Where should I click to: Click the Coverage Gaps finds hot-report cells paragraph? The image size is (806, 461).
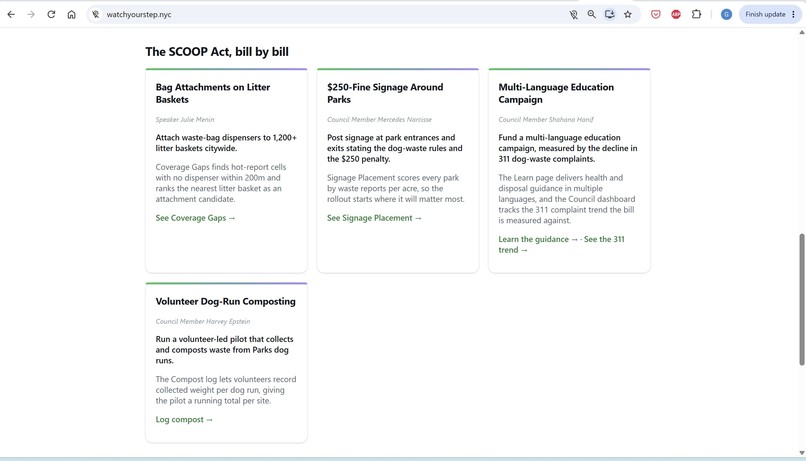click(221, 183)
